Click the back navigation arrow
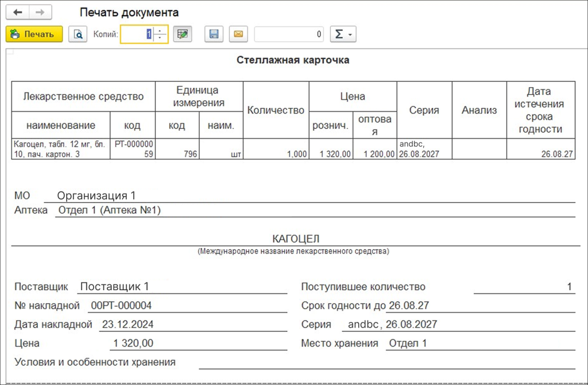This screenshot has width=588, height=385. [18, 12]
